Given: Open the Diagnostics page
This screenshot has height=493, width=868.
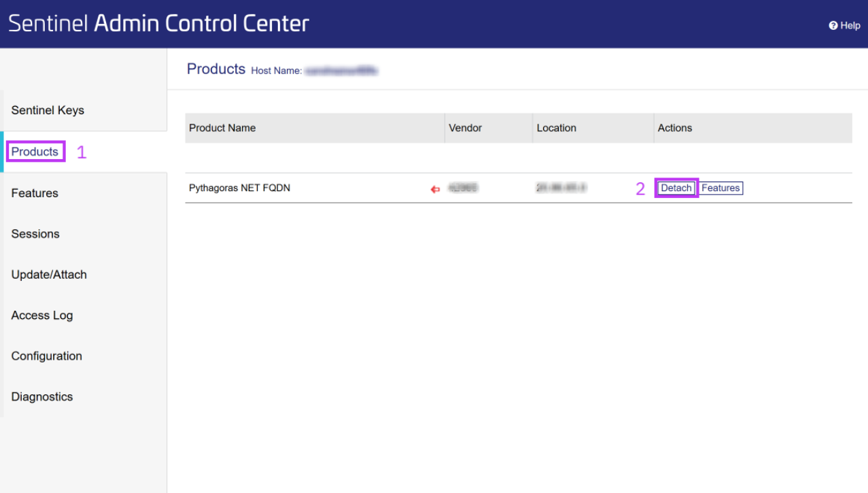Looking at the screenshot, I should 42,397.
